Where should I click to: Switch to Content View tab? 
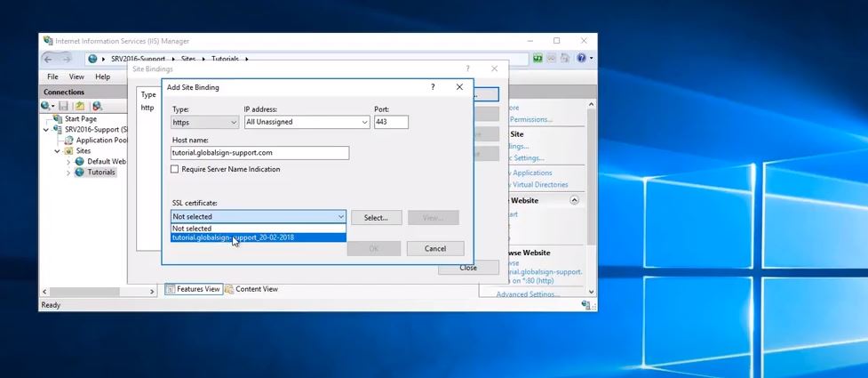(251, 289)
